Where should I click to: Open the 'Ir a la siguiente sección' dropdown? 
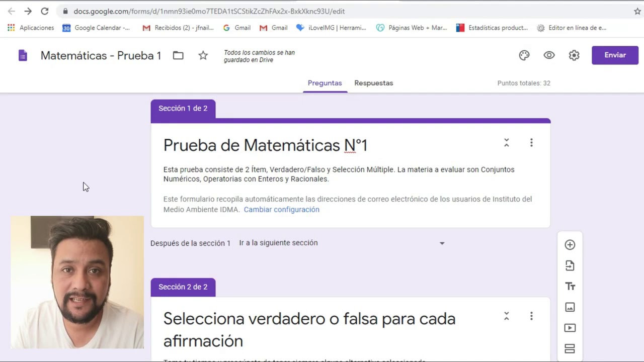pos(342,243)
